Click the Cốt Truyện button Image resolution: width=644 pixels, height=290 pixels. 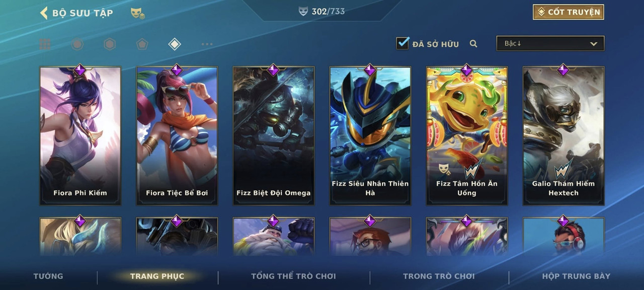pyautogui.click(x=569, y=12)
